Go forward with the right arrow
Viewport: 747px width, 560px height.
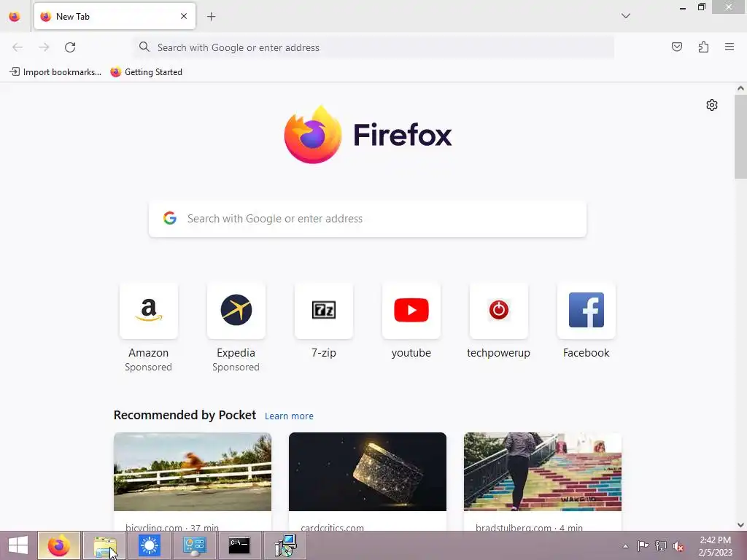pyautogui.click(x=44, y=47)
